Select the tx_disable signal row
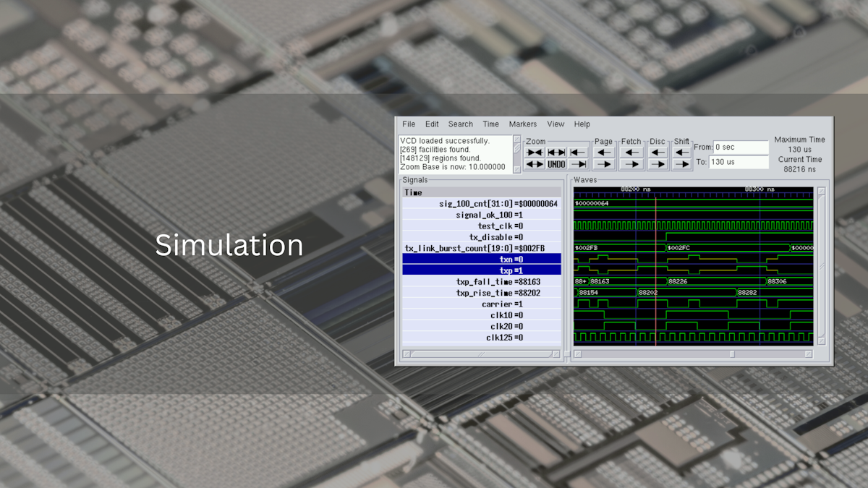Viewport: 868px width, 488px height. (482, 237)
